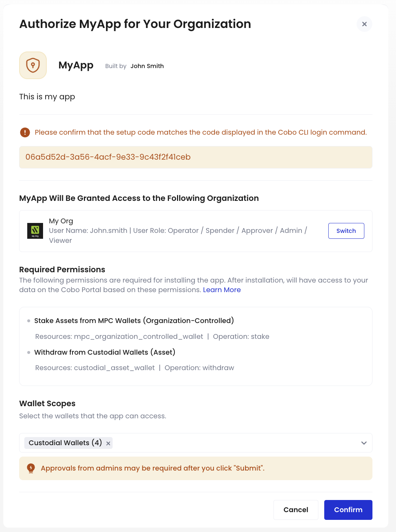Select the setup code text
This screenshot has height=532, width=396.
pos(108,157)
